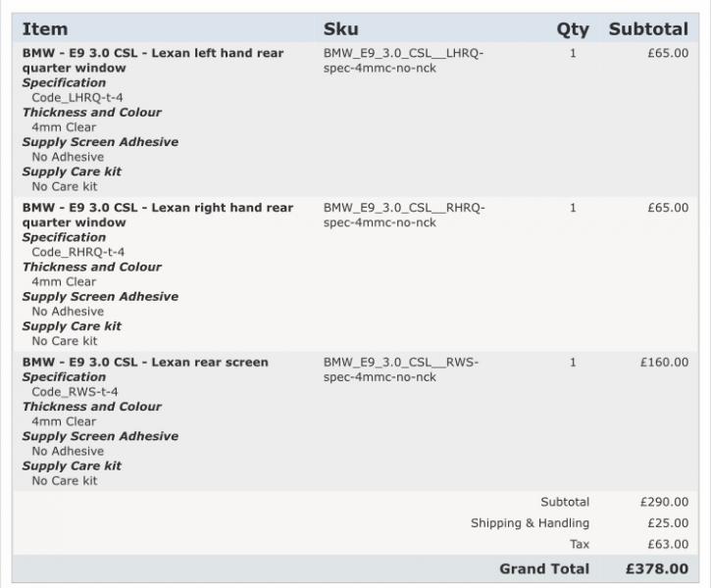
Task: Select the Lexan rear screen item name
Action: click(x=145, y=363)
